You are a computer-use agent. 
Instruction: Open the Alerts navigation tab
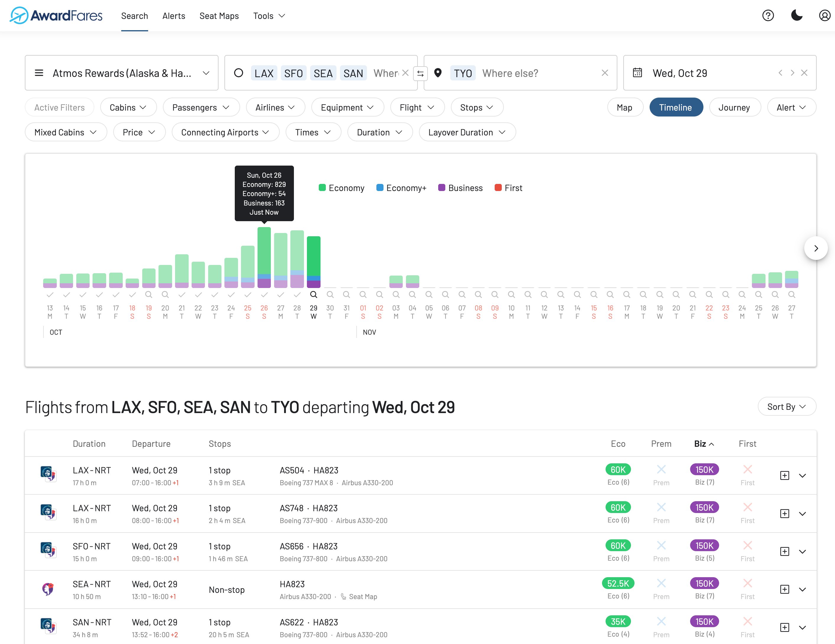coord(174,16)
